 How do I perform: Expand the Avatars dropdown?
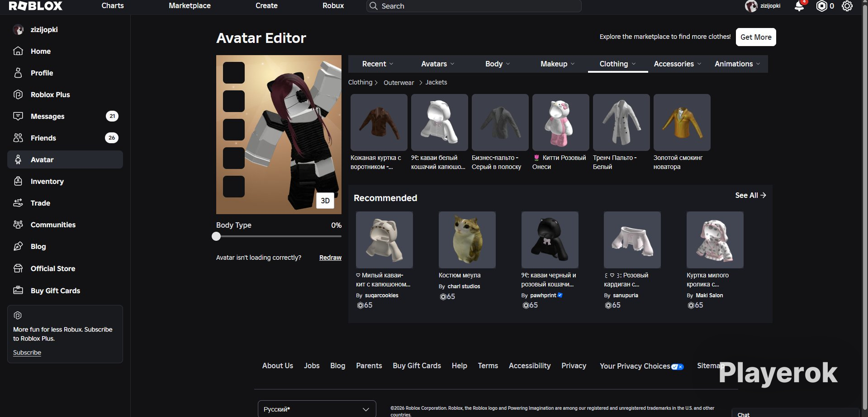(438, 64)
